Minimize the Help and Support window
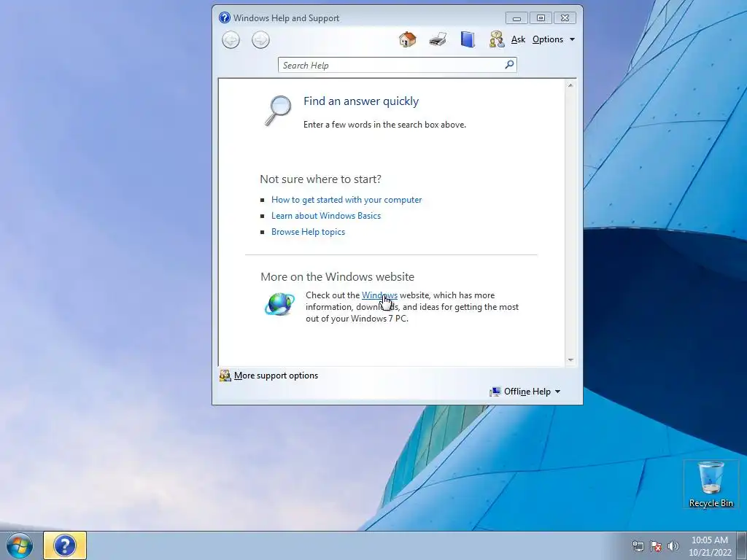Image resolution: width=747 pixels, height=560 pixels. coord(516,18)
